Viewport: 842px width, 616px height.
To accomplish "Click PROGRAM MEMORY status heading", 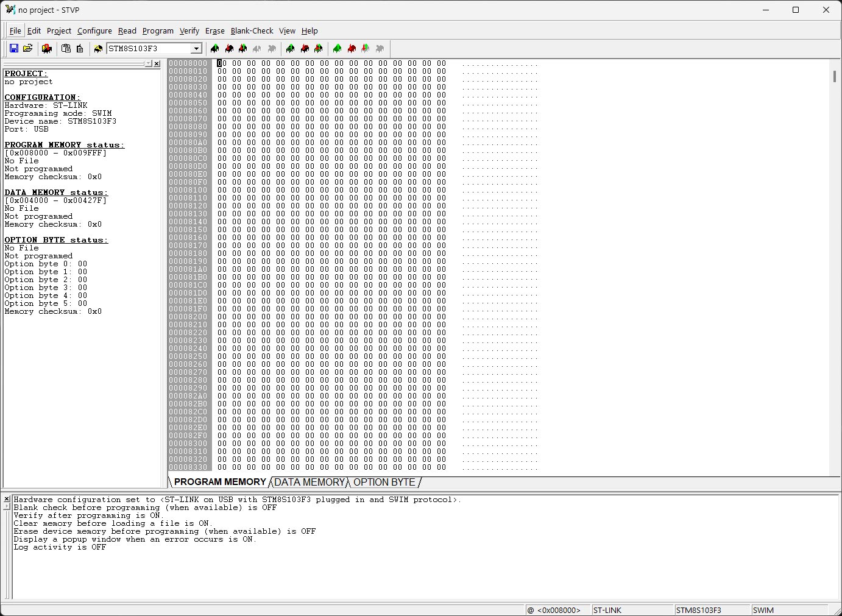I will 65,145.
